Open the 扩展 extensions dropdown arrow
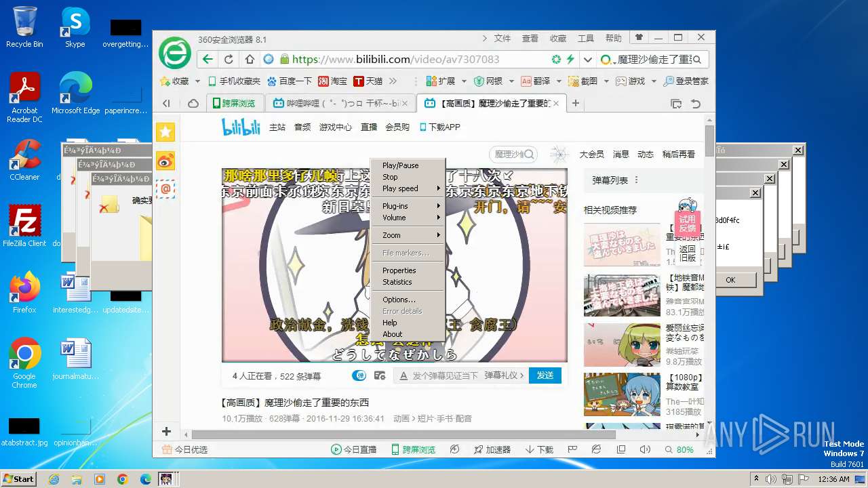Image resolution: width=868 pixels, height=488 pixels. click(465, 81)
